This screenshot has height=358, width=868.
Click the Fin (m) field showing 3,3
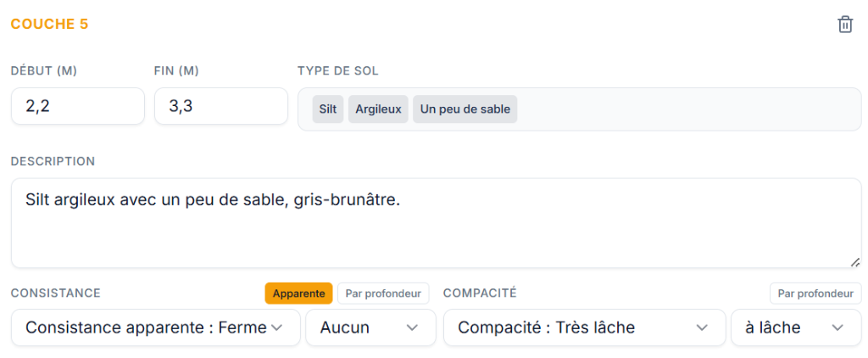point(221,106)
